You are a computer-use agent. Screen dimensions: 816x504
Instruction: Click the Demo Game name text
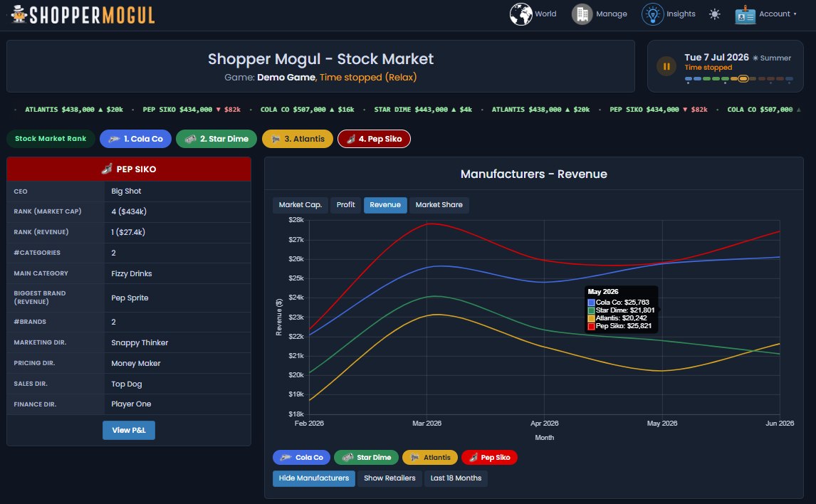click(x=286, y=78)
